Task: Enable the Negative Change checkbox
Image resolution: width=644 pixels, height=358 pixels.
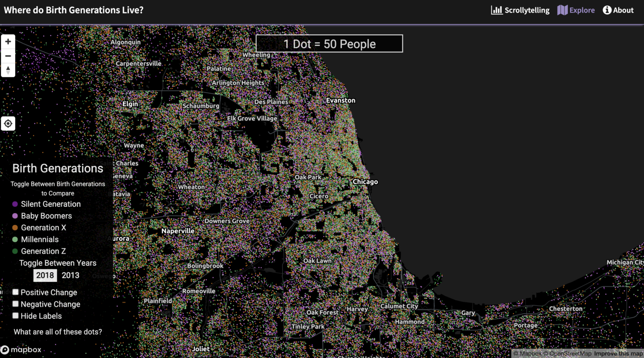Action: [16, 304]
